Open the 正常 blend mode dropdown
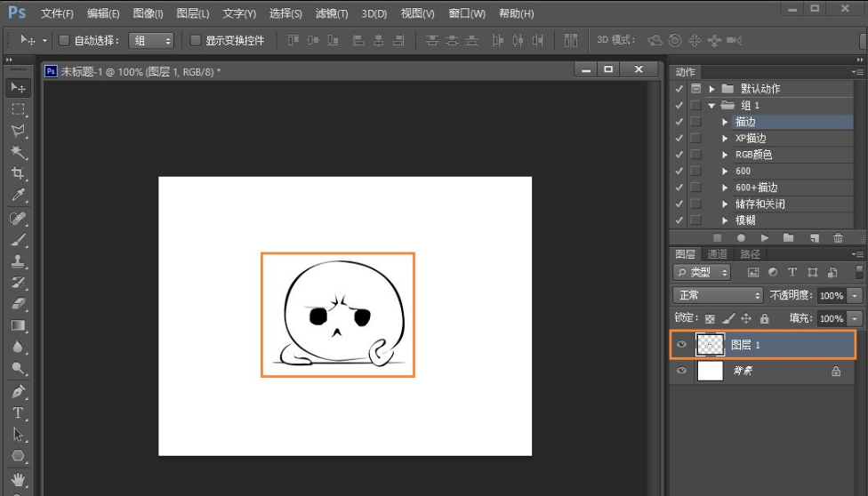This screenshot has height=496, width=868. (x=719, y=295)
